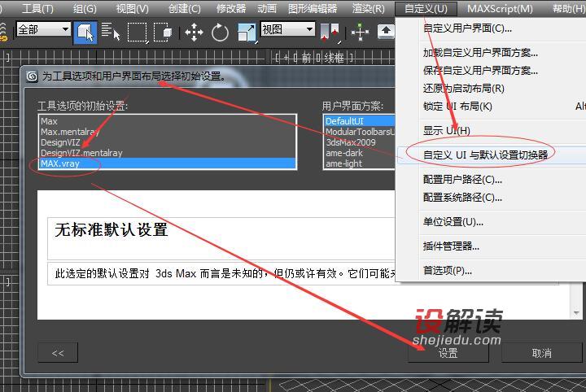The width and height of the screenshot is (586, 392).
Task: Open the MAXScript(M) menu
Action: click(x=500, y=9)
